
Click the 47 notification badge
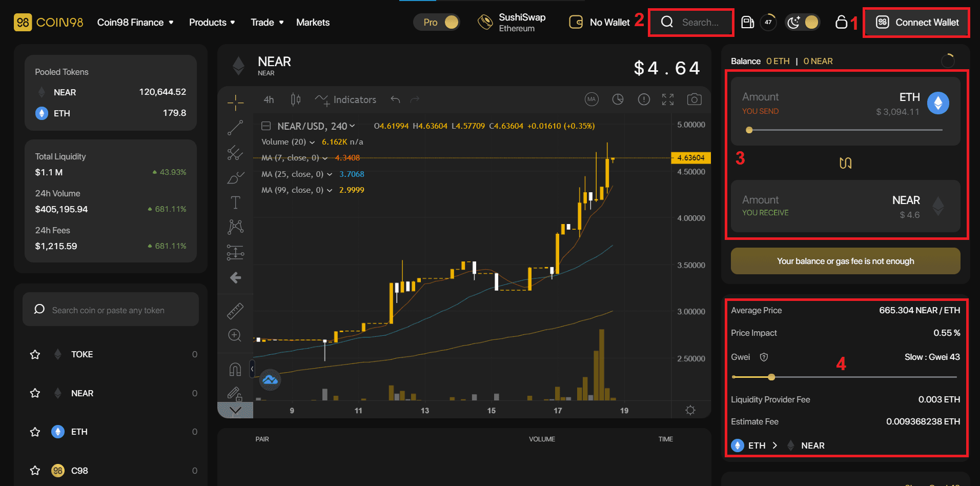(768, 22)
